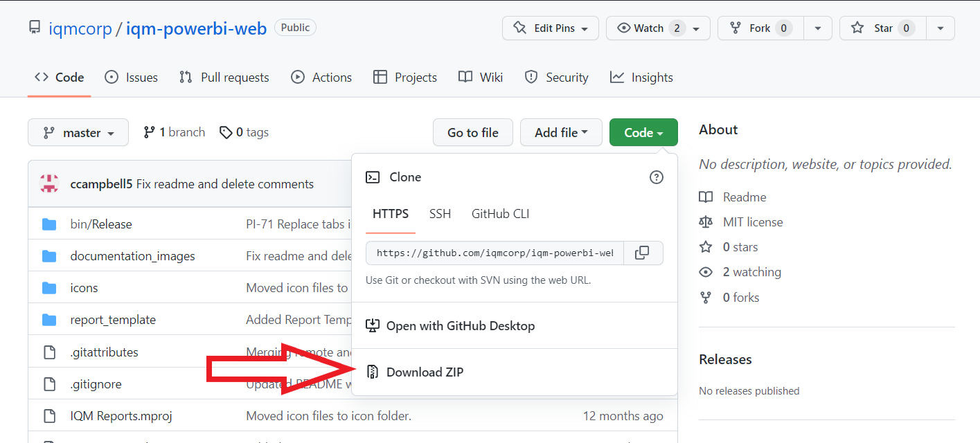Toggle Watch on the repository

point(649,28)
